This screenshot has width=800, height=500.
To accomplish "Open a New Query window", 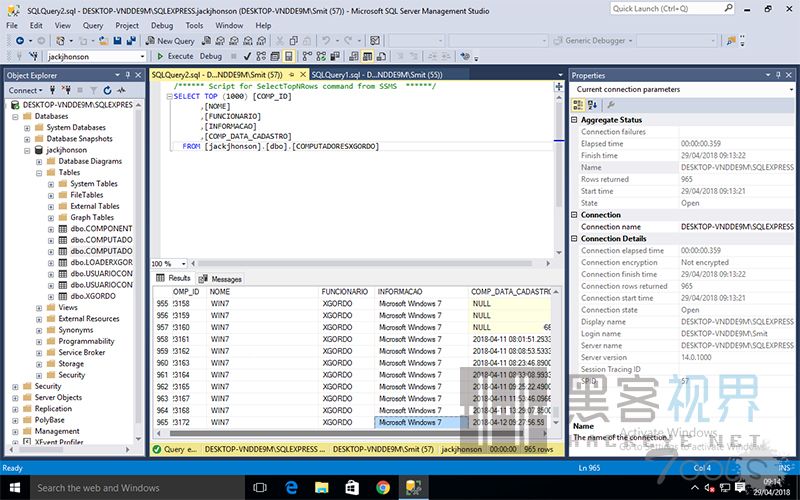I will click(x=170, y=40).
